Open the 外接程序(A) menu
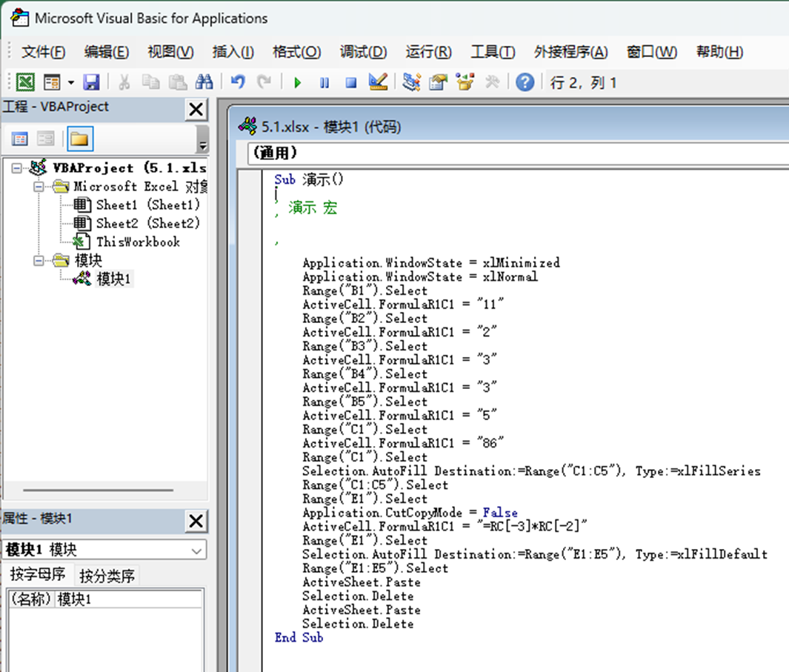Viewport: 789px width, 672px height. [x=570, y=52]
